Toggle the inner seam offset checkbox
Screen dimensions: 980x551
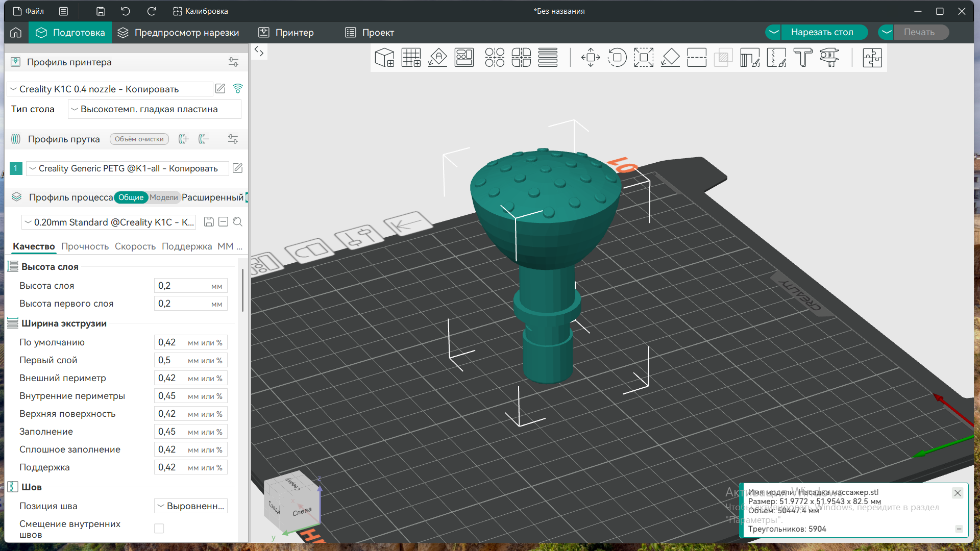159,529
